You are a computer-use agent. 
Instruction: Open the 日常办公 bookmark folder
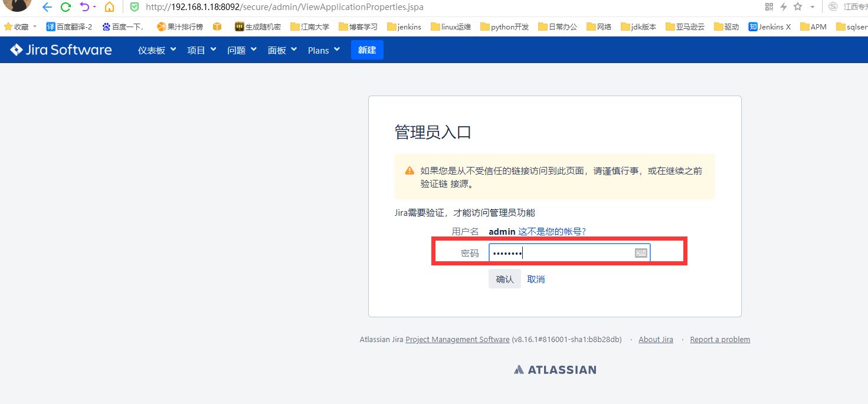558,27
